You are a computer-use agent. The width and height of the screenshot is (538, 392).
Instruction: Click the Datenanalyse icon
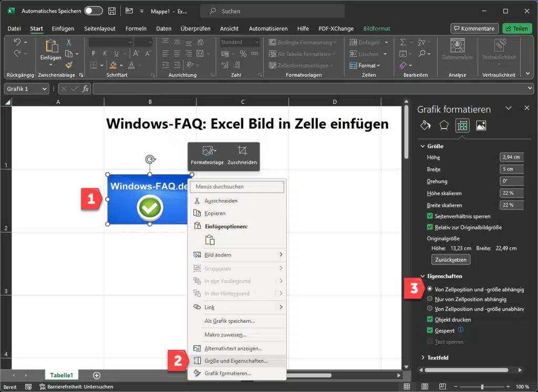pyautogui.click(x=457, y=46)
